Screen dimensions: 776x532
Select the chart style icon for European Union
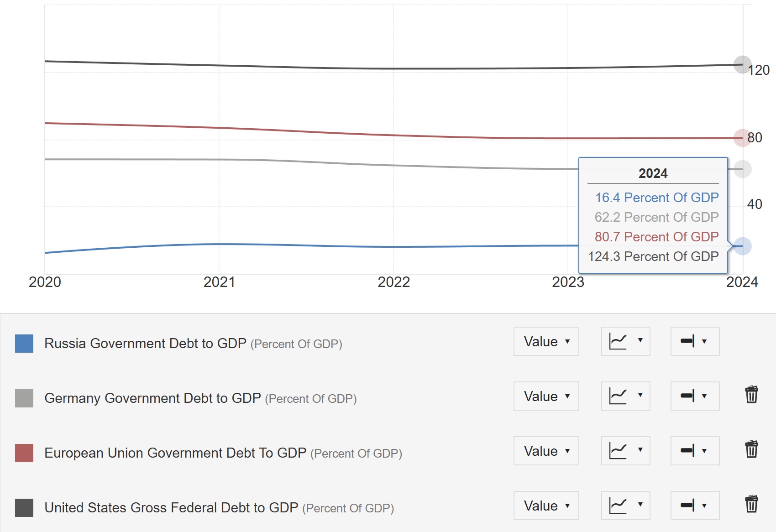tap(625, 451)
